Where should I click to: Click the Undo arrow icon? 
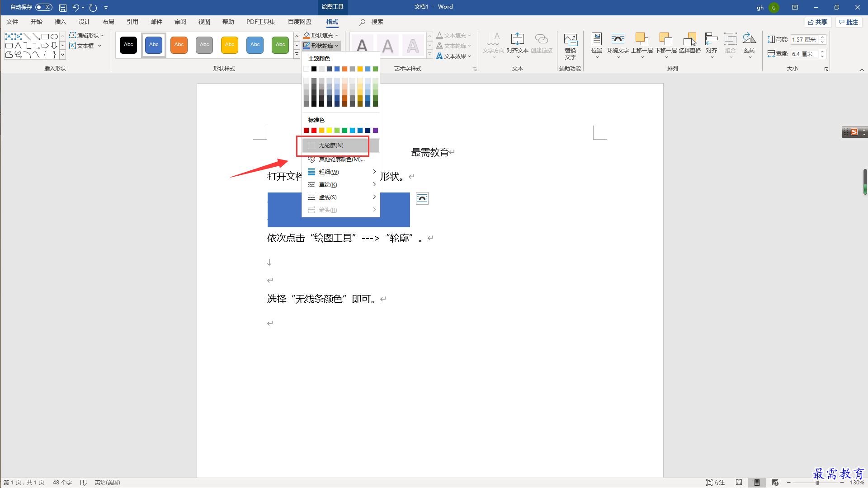pos(75,8)
